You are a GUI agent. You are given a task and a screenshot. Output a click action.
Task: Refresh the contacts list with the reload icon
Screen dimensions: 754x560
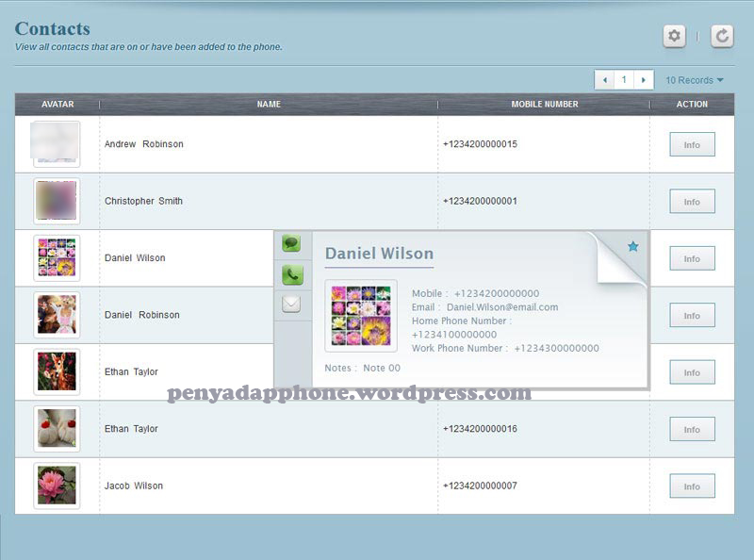pyautogui.click(x=721, y=36)
